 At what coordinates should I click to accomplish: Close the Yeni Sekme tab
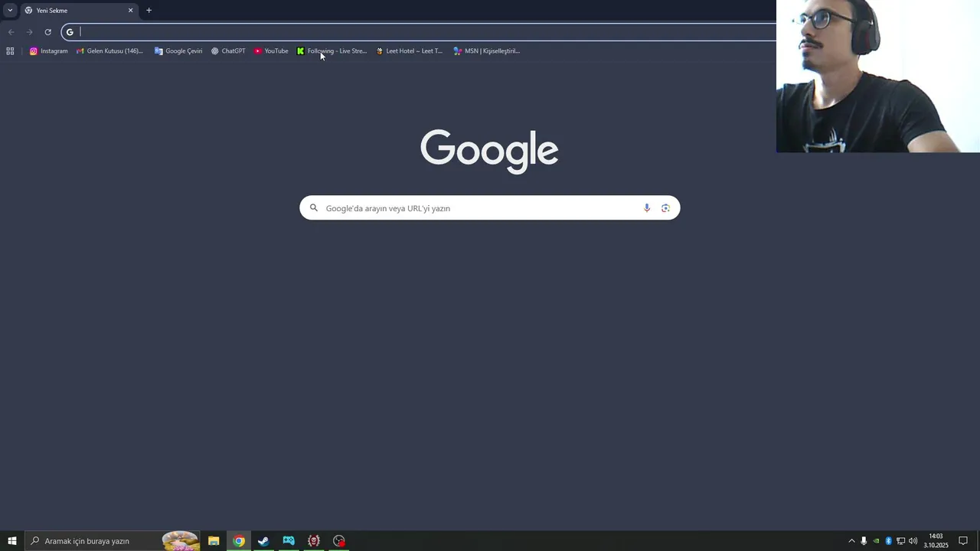tap(130, 11)
